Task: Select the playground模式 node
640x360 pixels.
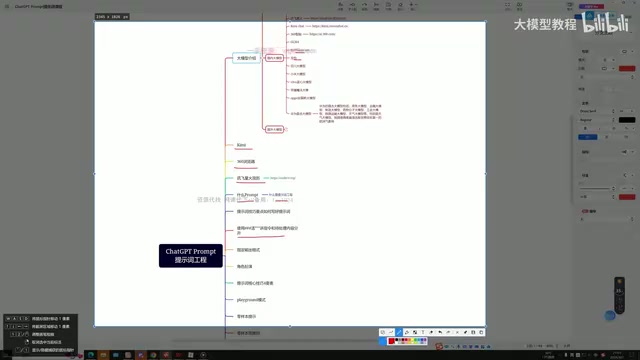Action: [251, 300]
